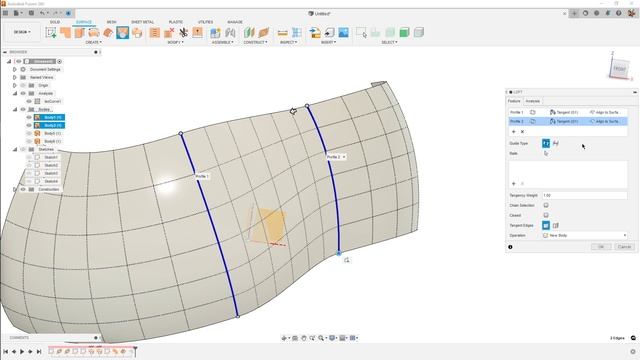This screenshot has height=360, width=640.
Task: Open the Operation New Body dropdown
Action: [584, 236]
